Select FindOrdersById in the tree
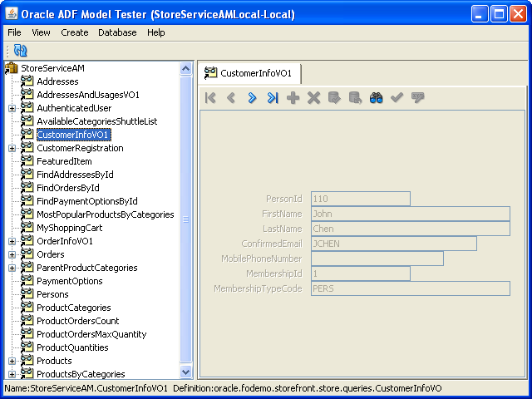This screenshot has width=532, height=399. 68,188
